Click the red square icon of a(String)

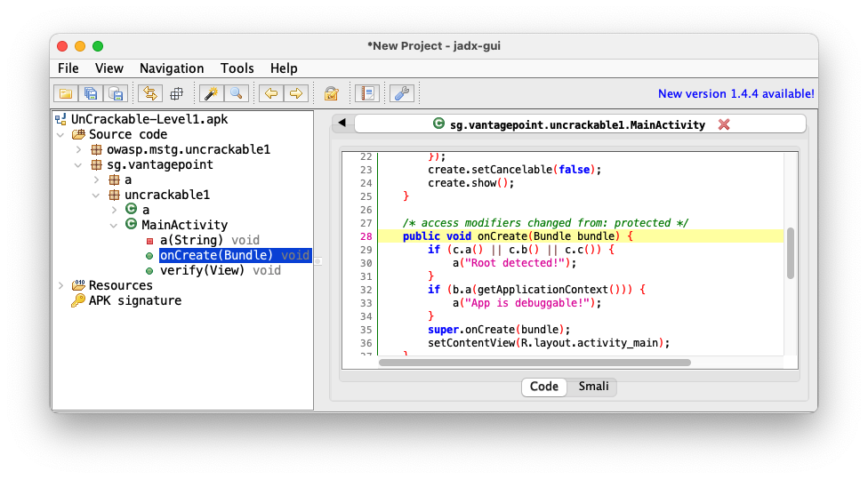tap(149, 241)
